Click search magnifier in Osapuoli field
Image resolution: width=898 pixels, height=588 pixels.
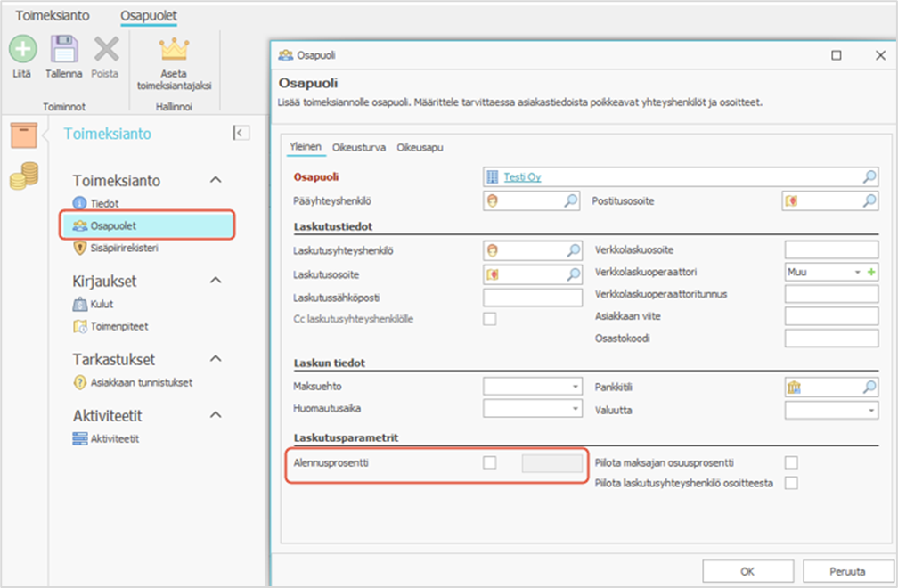pos(869,177)
